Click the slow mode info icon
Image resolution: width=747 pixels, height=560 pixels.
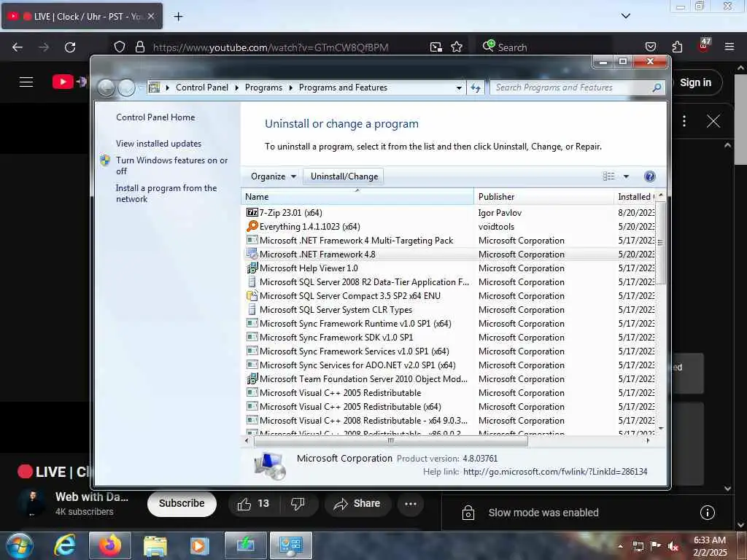point(708,513)
